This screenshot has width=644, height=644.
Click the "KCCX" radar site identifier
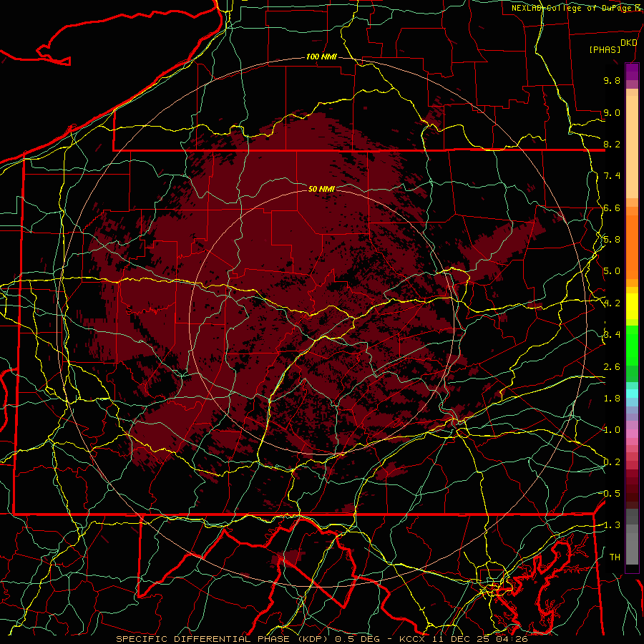(x=413, y=639)
